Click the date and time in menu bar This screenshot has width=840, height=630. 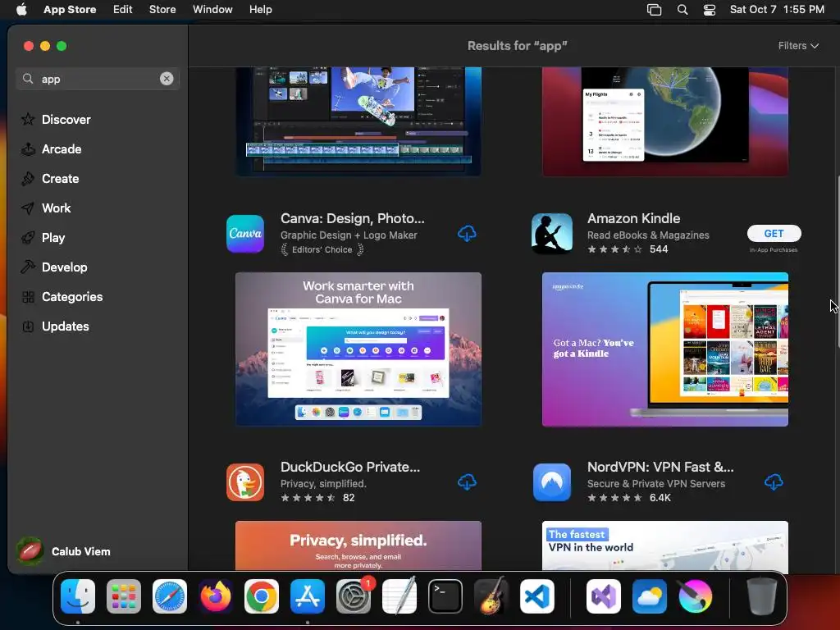[777, 9]
